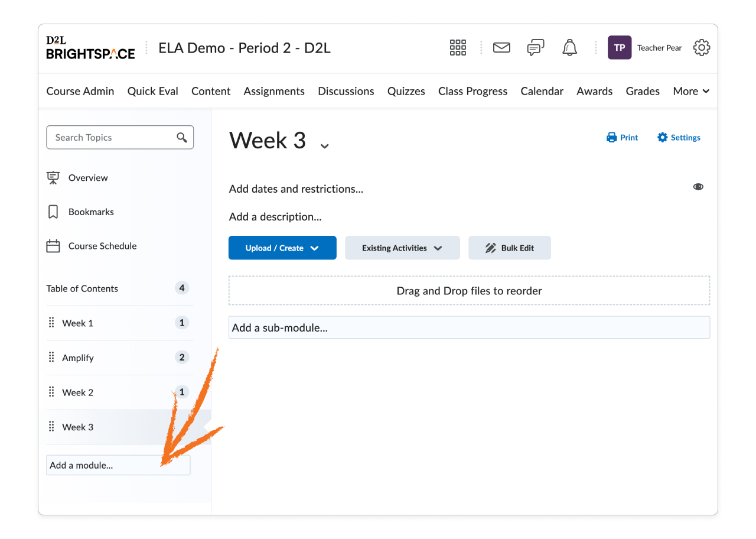The height and width of the screenshot is (539, 756).
Task: Click the Add a module field
Action: pyautogui.click(x=118, y=465)
